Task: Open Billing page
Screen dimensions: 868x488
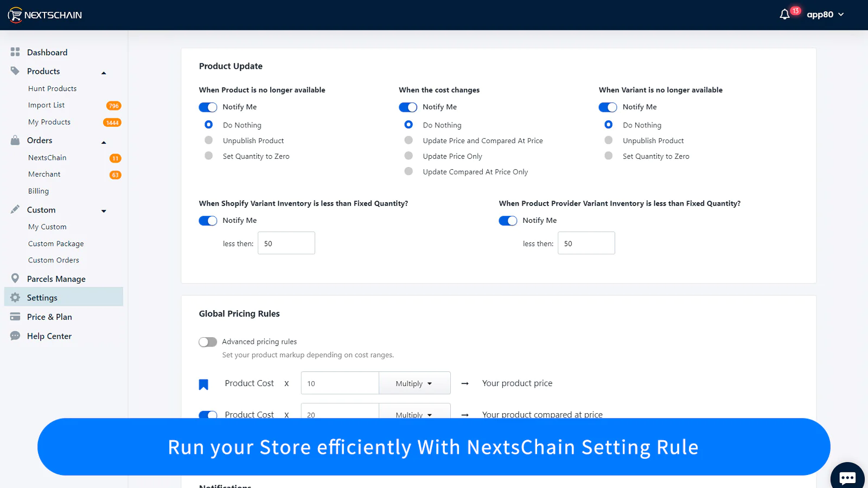Action: tap(39, 191)
